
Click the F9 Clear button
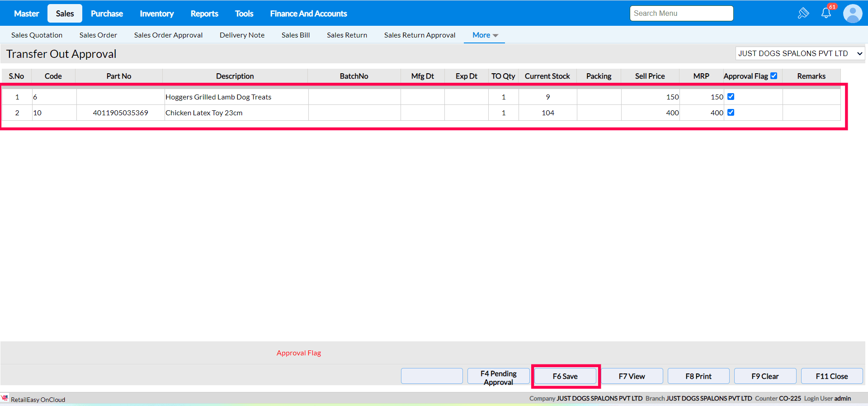(x=764, y=376)
